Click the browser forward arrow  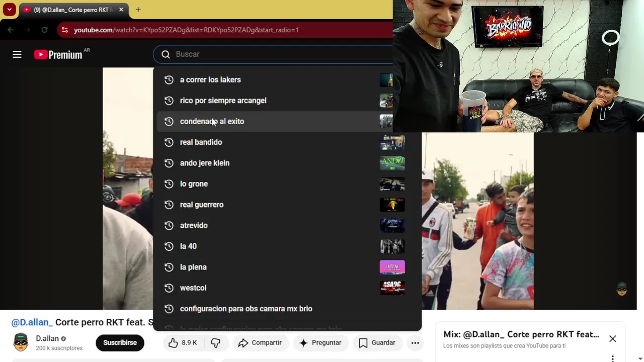28,30
